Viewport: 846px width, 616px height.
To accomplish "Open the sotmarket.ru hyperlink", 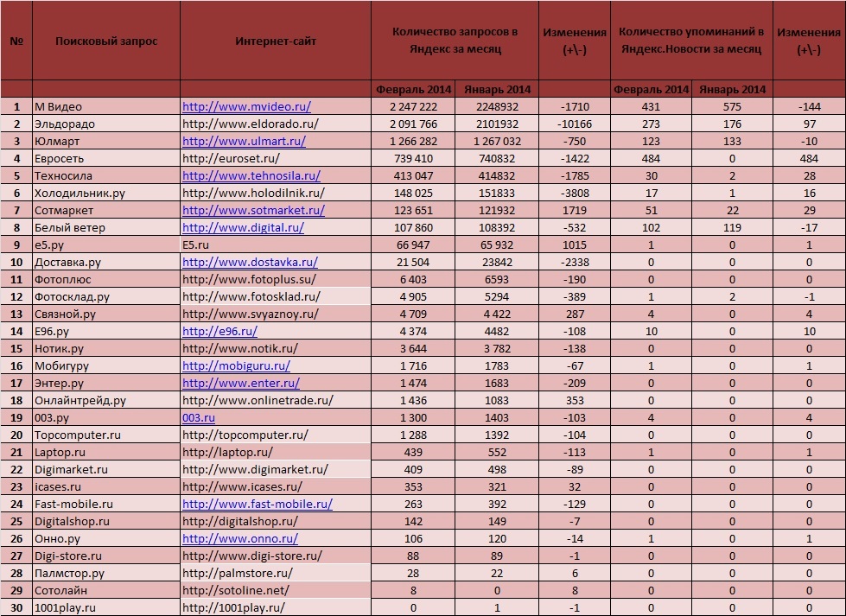I will tap(253, 210).
